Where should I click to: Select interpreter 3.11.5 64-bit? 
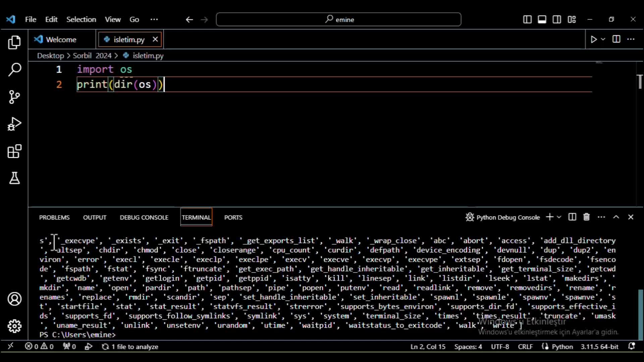pos(599,347)
